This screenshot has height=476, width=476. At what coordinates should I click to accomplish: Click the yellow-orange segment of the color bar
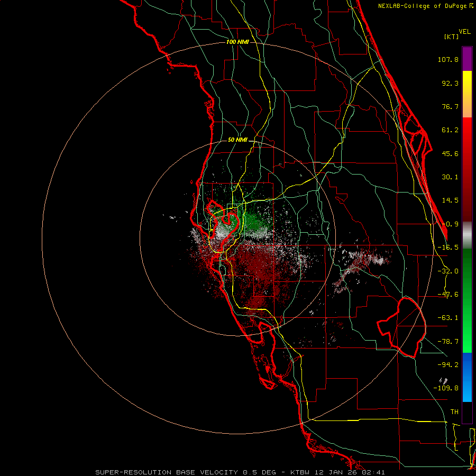[x=467, y=94]
